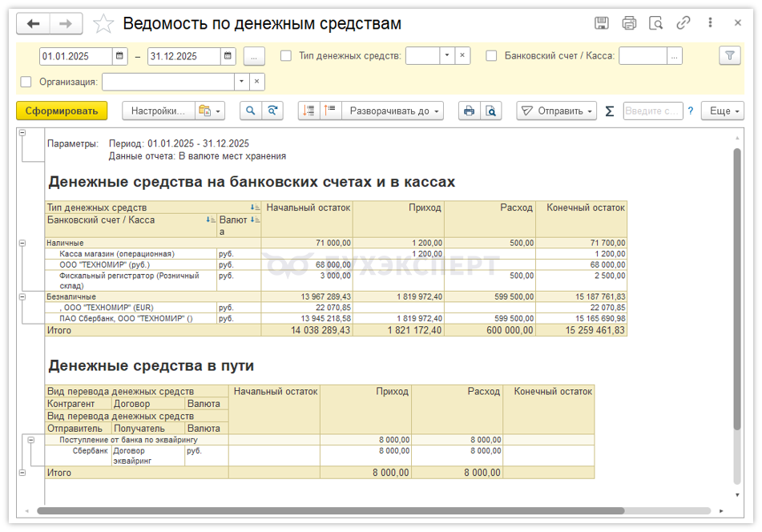Click the magnifier search icon in toolbar
762x532 pixels.
[x=251, y=111]
